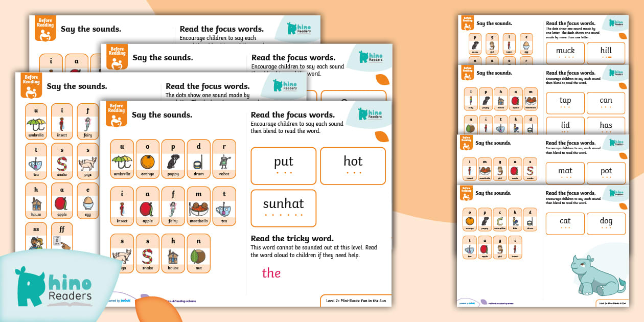Select the 'muck' focus word box
Screen dimensions: 644x322
coord(565,53)
